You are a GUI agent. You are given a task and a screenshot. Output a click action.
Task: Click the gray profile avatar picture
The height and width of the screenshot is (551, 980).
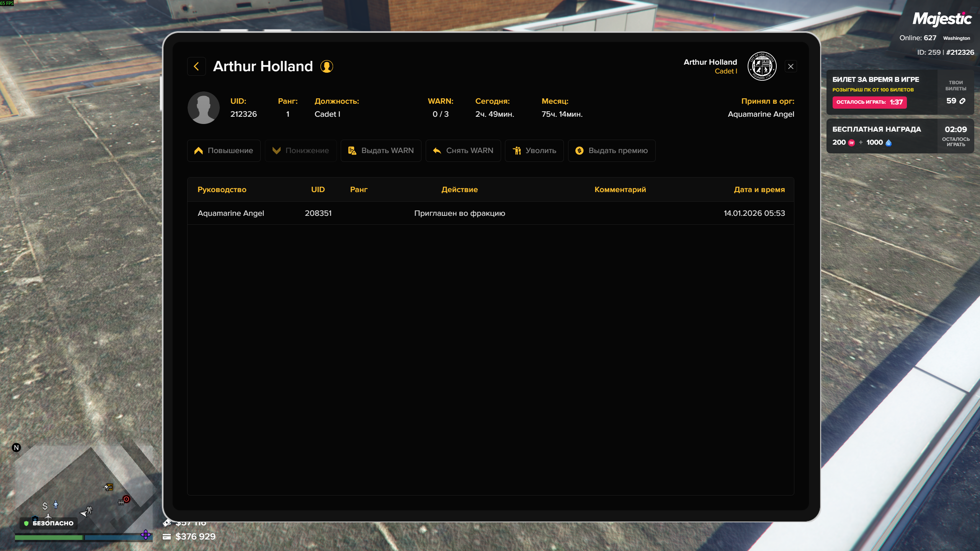[x=203, y=108]
